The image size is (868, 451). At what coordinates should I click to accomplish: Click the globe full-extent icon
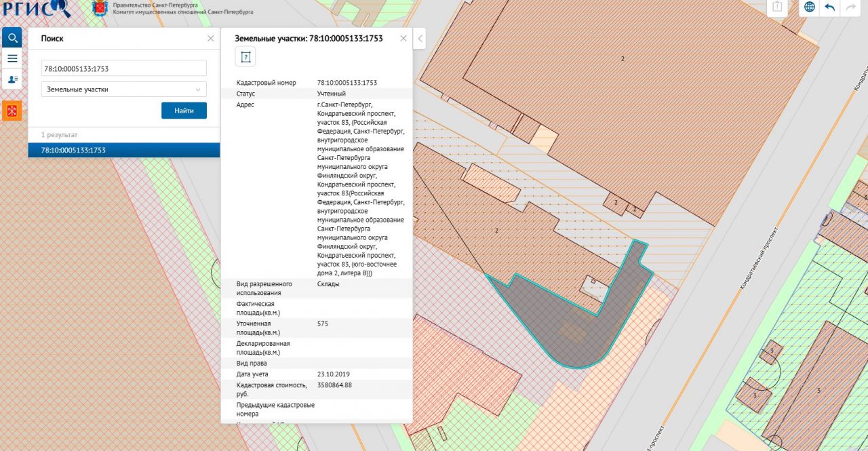click(x=809, y=7)
